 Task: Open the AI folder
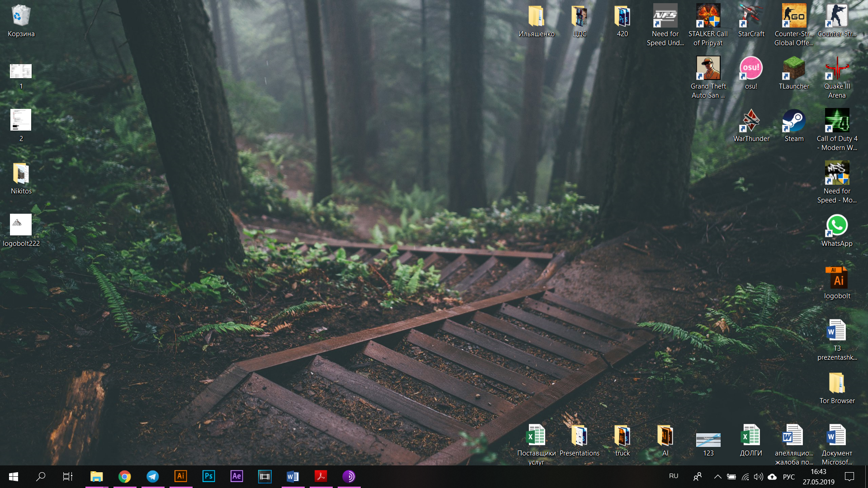point(665,441)
